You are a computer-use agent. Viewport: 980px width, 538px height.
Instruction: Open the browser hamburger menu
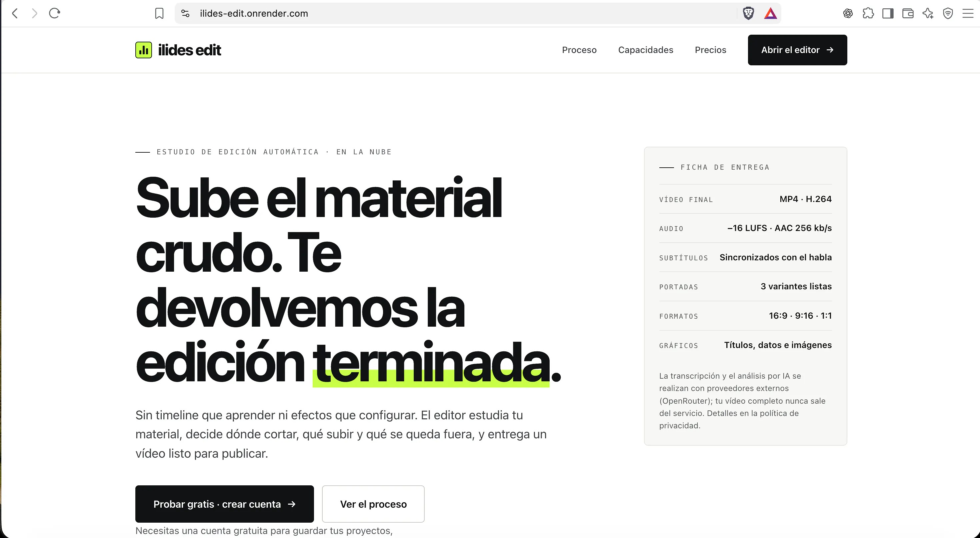pyautogui.click(x=967, y=14)
